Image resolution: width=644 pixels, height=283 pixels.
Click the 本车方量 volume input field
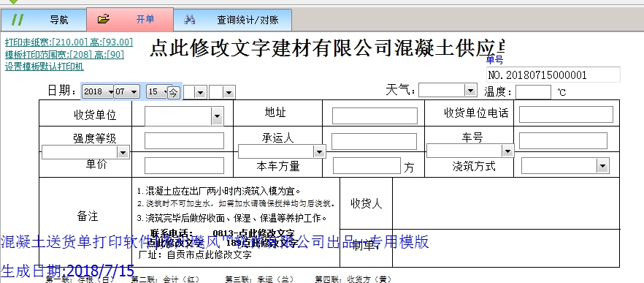coord(367,166)
